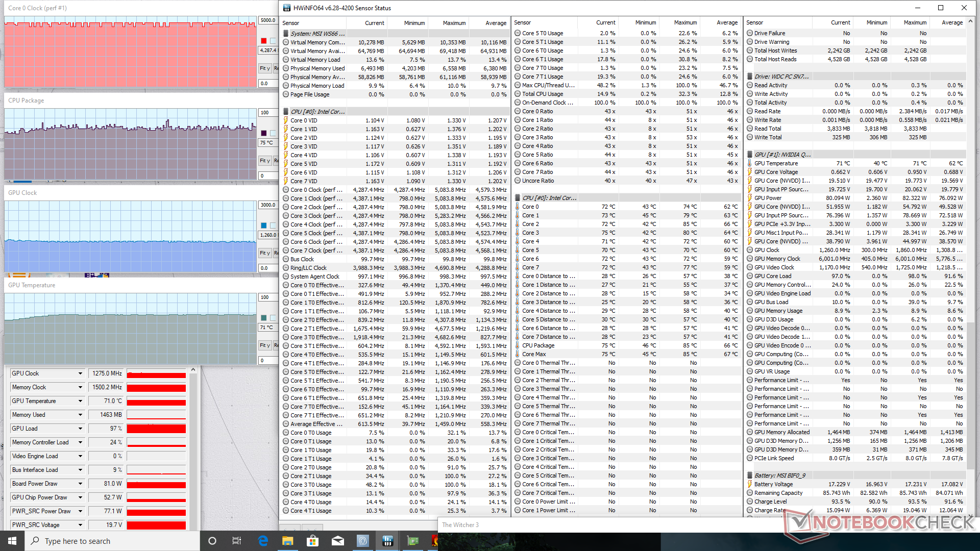
Task: Open the GPU Clock sensor dropdown
Action: point(80,373)
